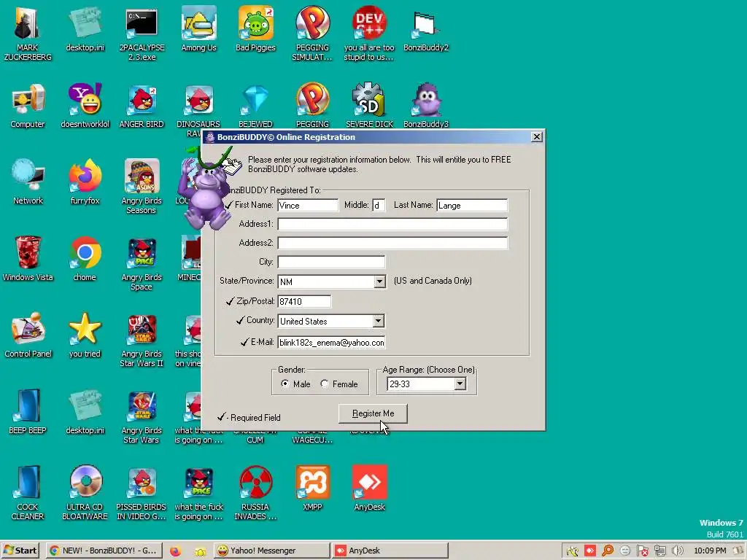Open the Computer desktop icon
Viewport: 747px width, 560px height.
pyautogui.click(x=28, y=105)
